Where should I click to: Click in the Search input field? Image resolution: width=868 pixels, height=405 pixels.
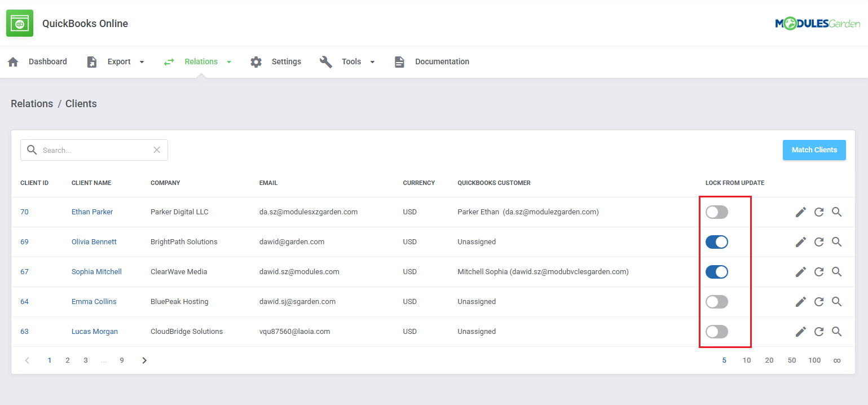(95, 150)
